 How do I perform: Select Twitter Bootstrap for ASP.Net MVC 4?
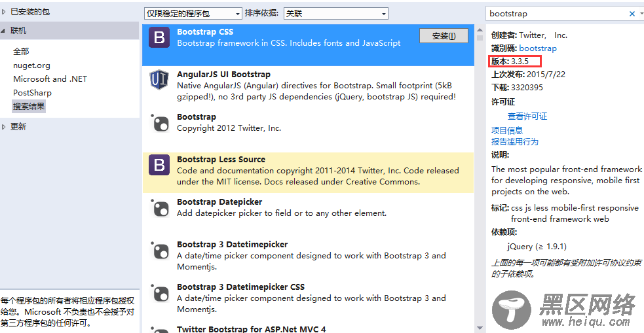pyautogui.click(x=251, y=328)
